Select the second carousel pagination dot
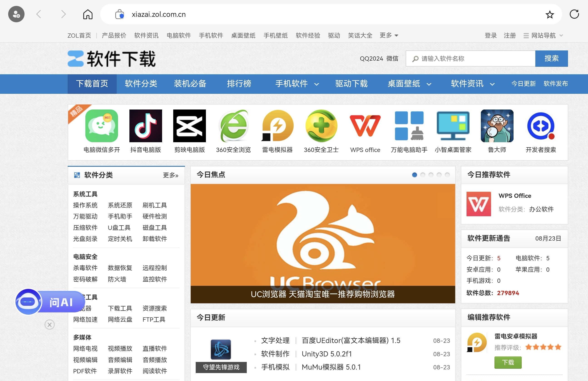This screenshot has height=381, width=588. [423, 175]
